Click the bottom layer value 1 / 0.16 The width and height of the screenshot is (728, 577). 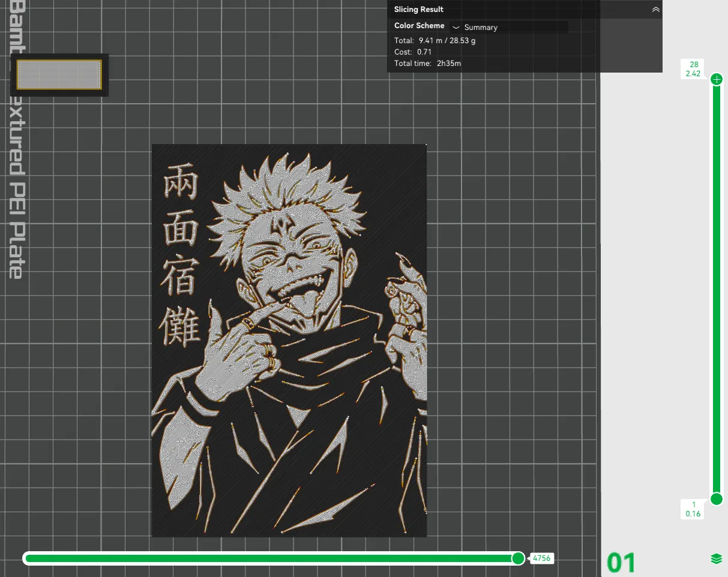pos(693,509)
